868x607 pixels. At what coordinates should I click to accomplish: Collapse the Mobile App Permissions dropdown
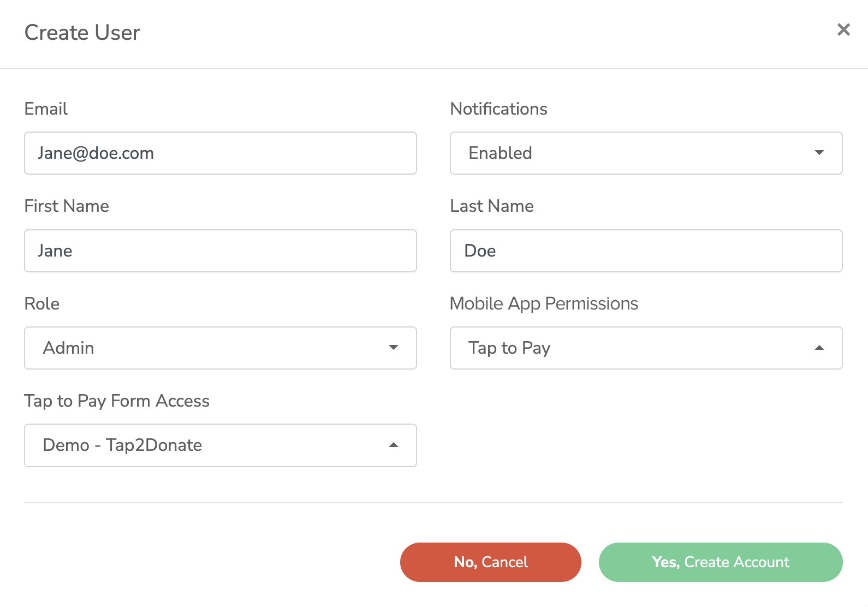646,348
